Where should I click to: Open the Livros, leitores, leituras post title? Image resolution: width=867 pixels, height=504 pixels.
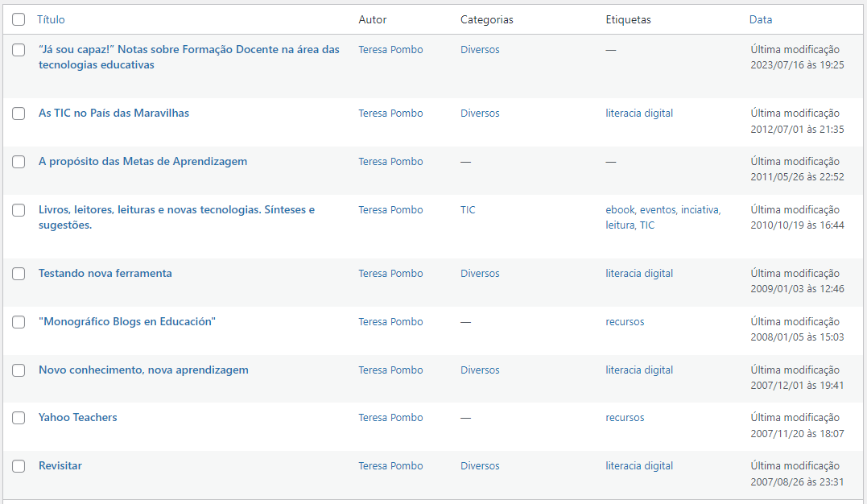(x=176, y=217)
